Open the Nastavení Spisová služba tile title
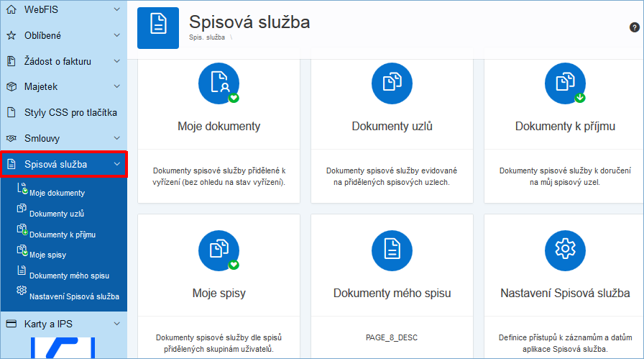 (x=565, y=294)
